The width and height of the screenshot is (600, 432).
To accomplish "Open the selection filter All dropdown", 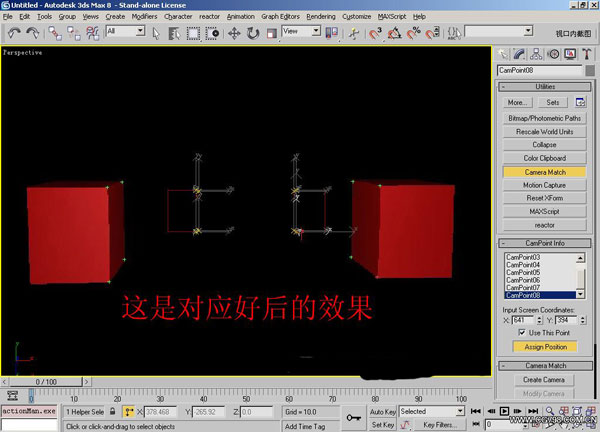I will [x=125, y=32].
